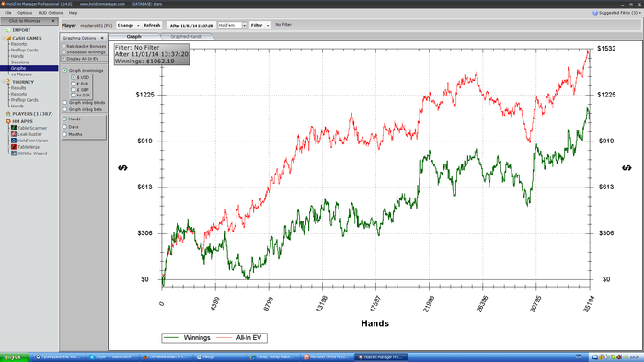The image size is (644, 362).
Task: Open the Help menu
Action: pos(73,13)
